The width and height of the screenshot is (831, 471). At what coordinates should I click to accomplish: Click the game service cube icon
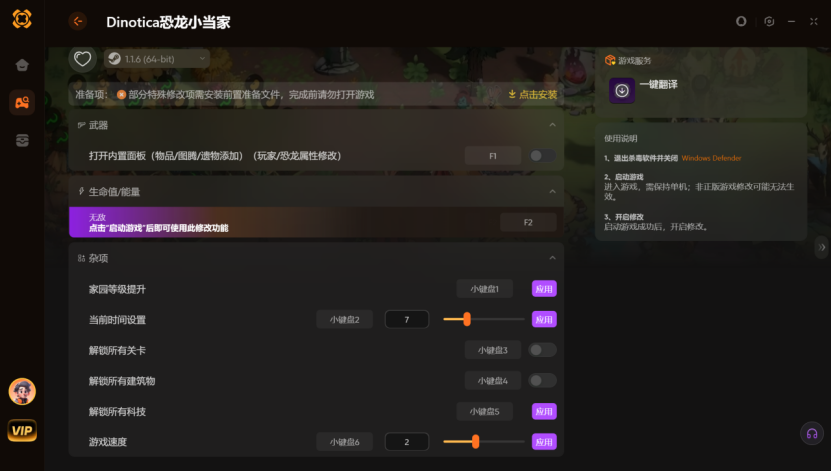pyautogui.click(x=609, y=60)
